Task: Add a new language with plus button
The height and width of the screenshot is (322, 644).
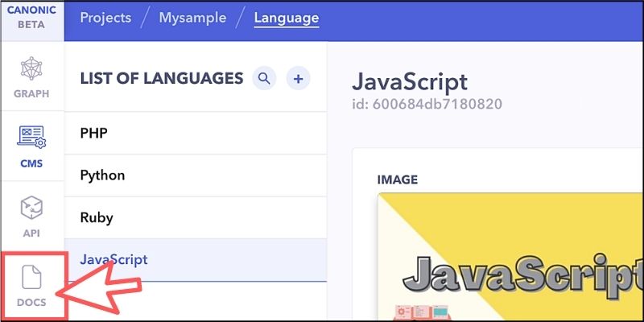Action: [298, 78]
